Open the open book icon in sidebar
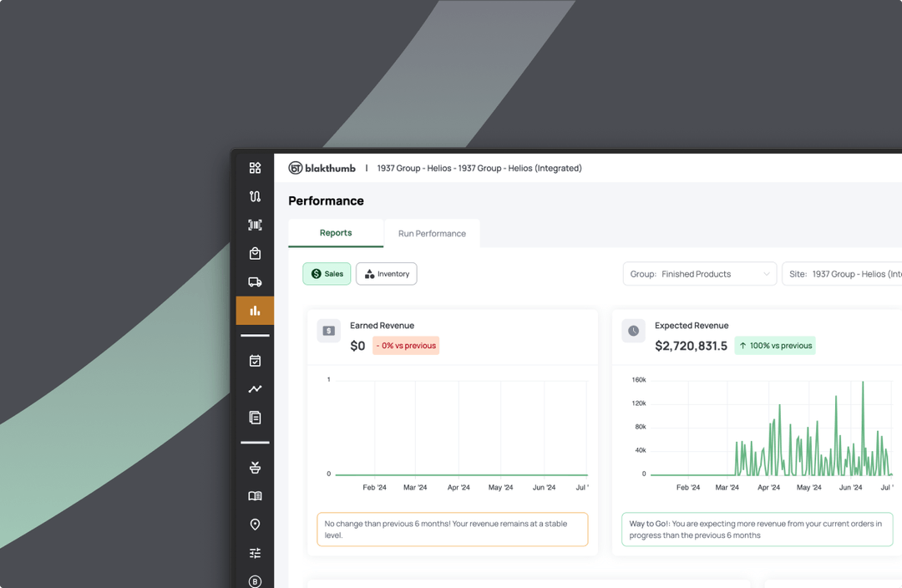902x588 pixels. (255, 496)
